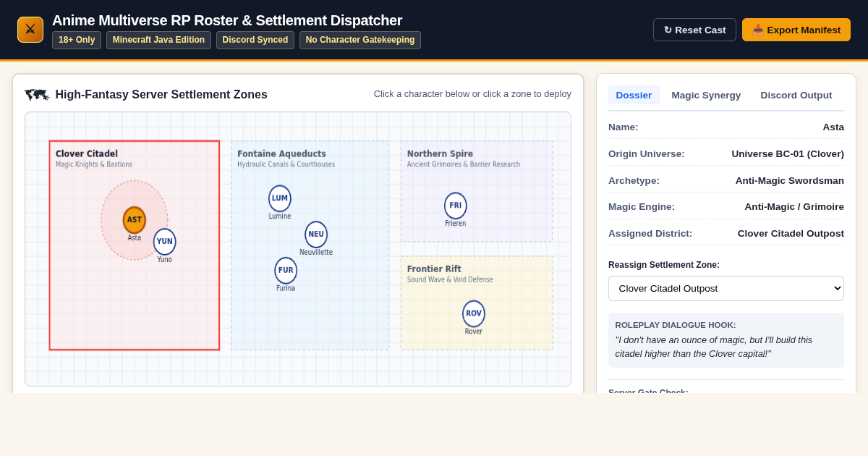Screen dimensions: 868x456
Task: Select the Rover character token
Action: pos(474,314)
